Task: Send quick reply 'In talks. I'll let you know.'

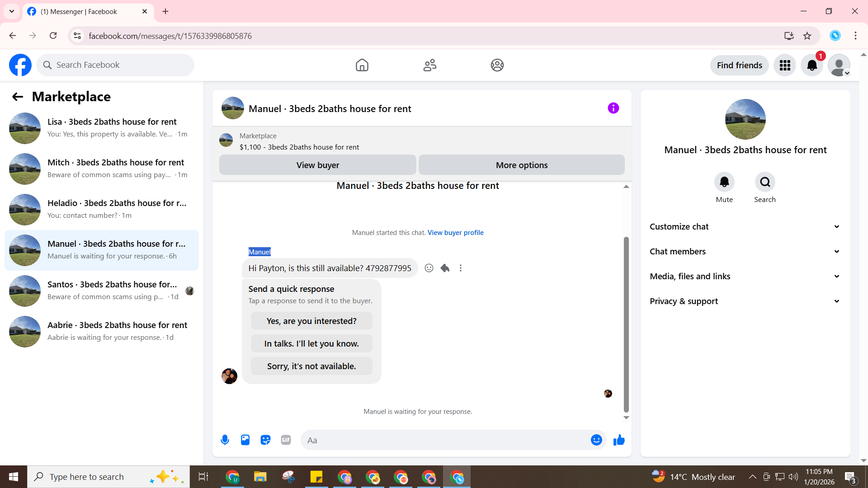Action: click(311, 344)
